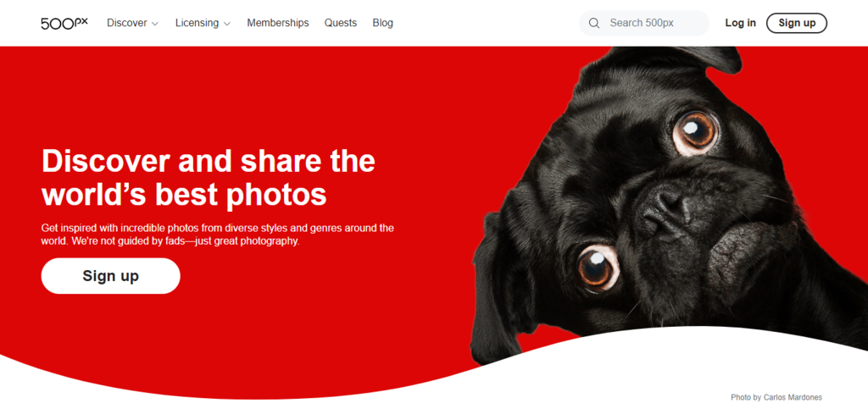Screen dimensions: 868x420
Task: Open the Licensing menu label
Action: pyautogui.click(x=197, y=23)
